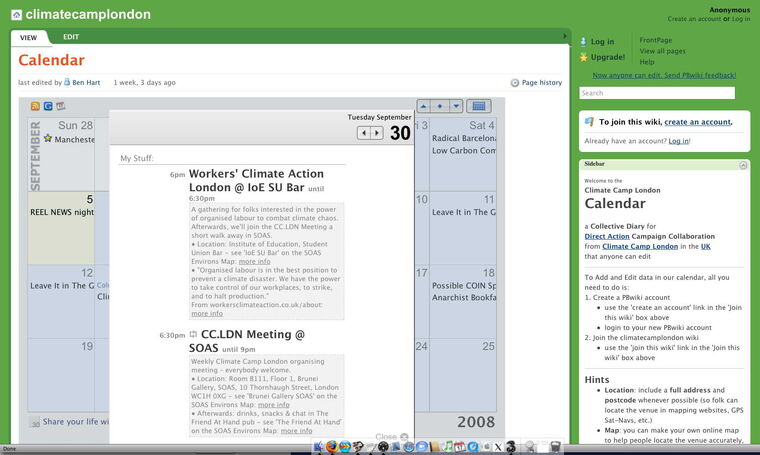Click the Upgrade! text in sidebar
760x455 pixels.
(607, 57)
